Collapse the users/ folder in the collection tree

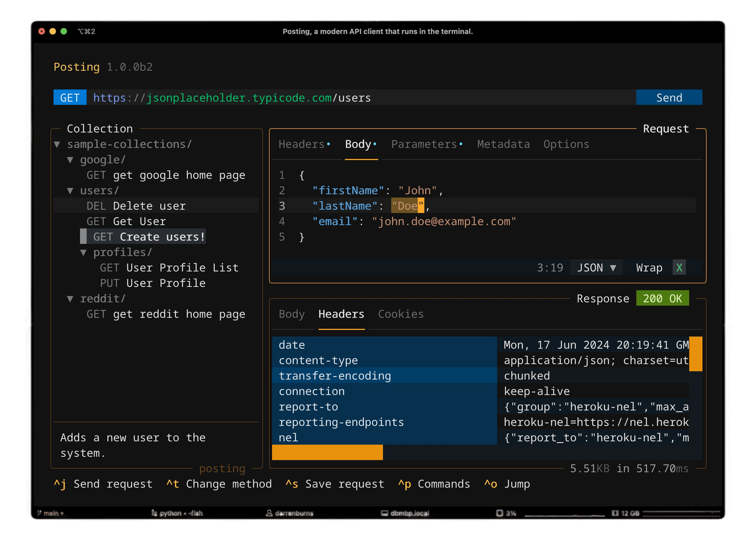pyautogui.click(x=70, y=190)
